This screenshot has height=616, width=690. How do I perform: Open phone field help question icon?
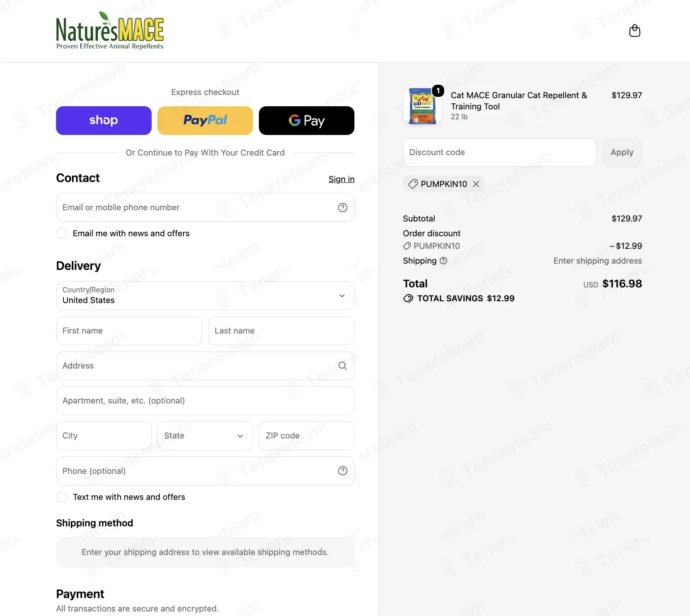343,471
